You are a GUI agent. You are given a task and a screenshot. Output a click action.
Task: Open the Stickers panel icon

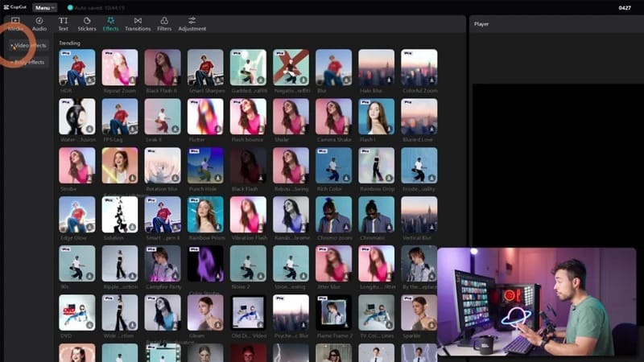(87, 21)
